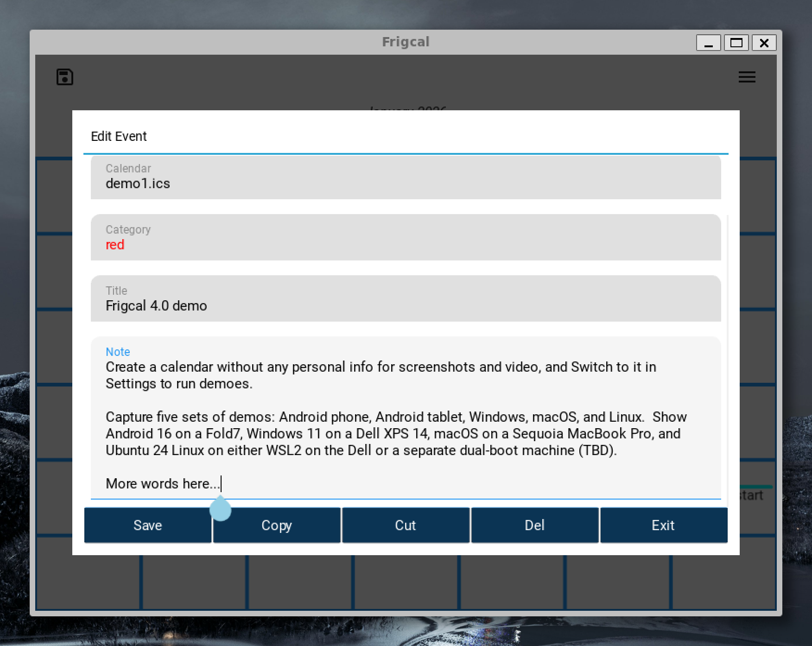Click the Cut button

tap(406, 525)
